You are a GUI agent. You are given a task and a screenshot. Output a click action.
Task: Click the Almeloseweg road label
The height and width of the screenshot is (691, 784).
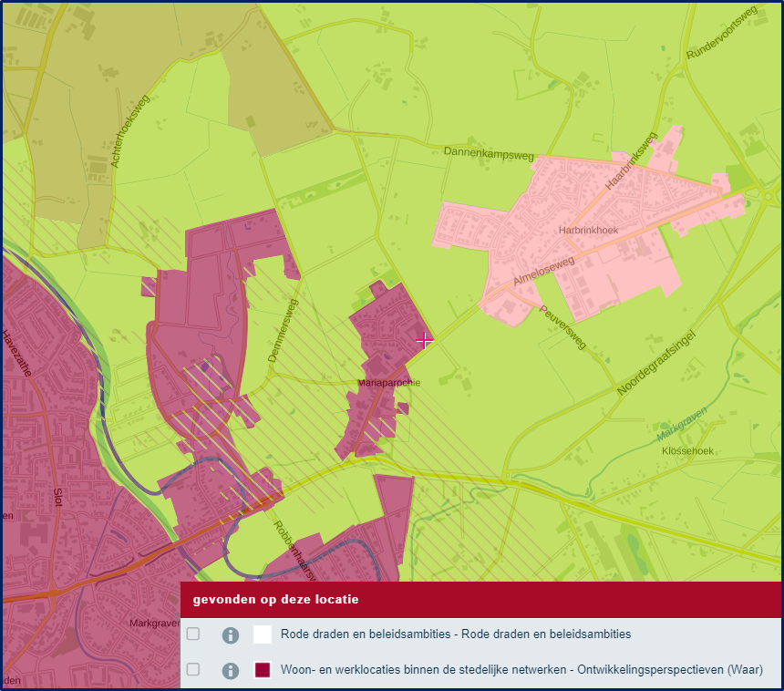[x=544, y=272]
